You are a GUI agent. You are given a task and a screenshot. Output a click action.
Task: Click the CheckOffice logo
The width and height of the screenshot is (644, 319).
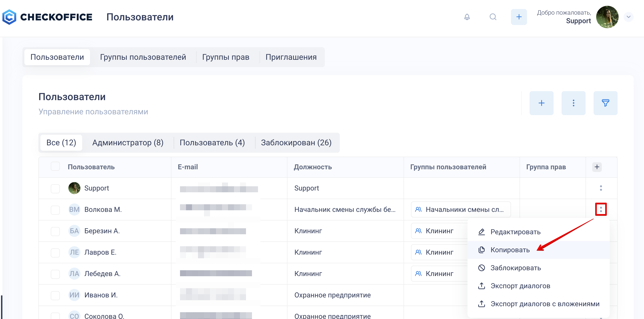[48, 17]
